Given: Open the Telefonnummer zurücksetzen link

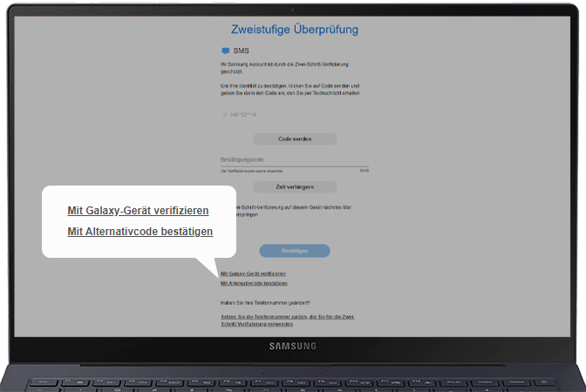Looking at the screenshot, I should (288, 321).
